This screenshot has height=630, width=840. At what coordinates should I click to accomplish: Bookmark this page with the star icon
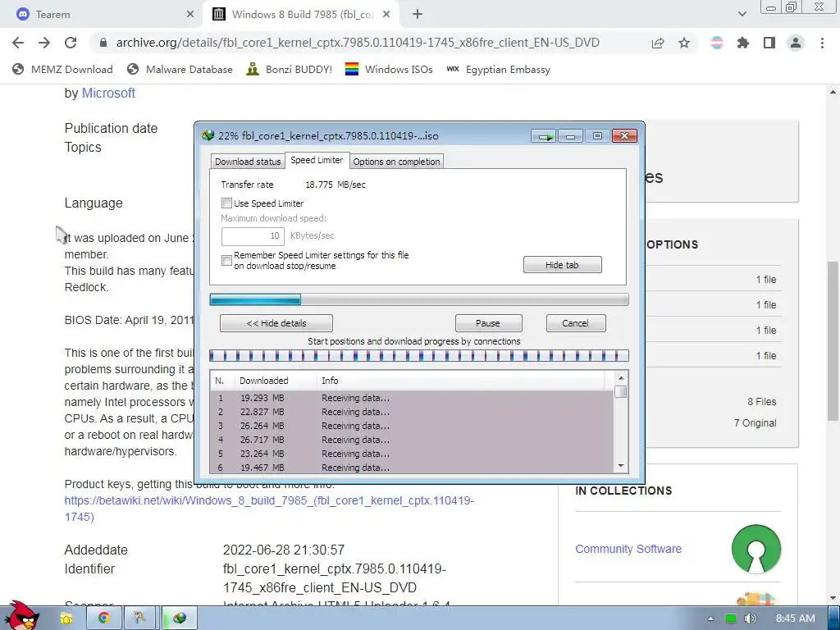[684, 43]
